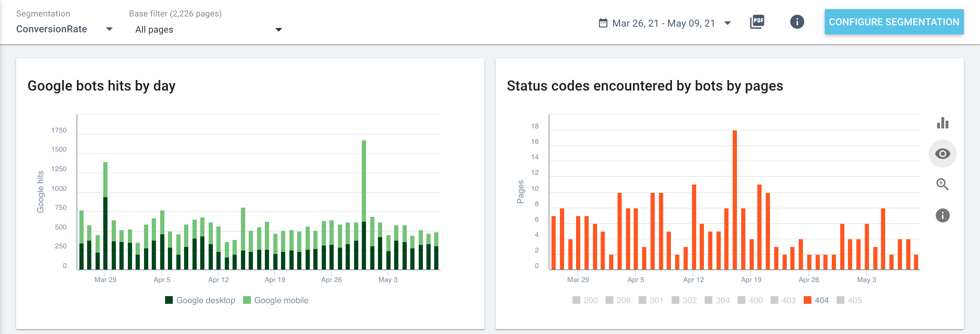
Task: Click the tallest Google hits bar near May 1
Action: pyautogui.click(x=364, y=205)
